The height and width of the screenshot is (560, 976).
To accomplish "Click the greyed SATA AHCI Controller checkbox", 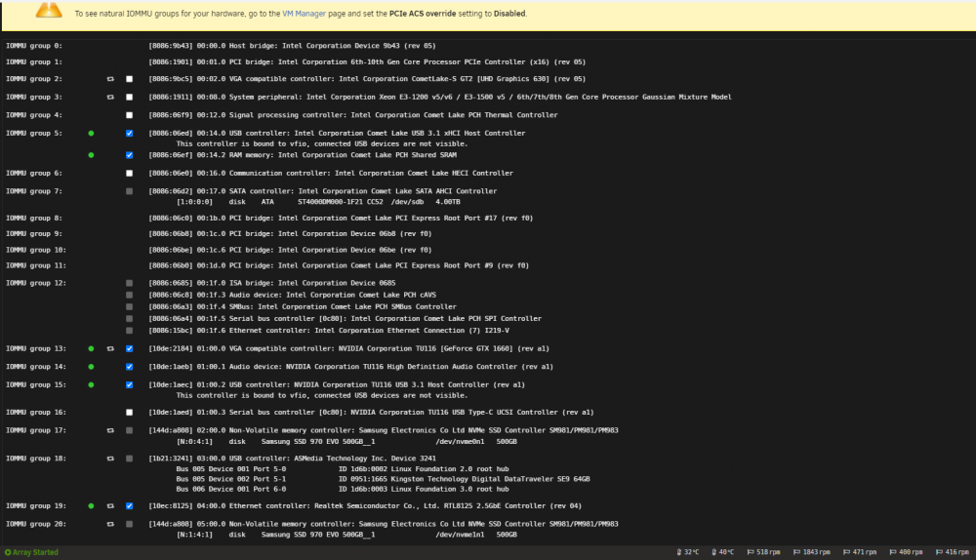I will pyautogui.click(x=130, y=191).
